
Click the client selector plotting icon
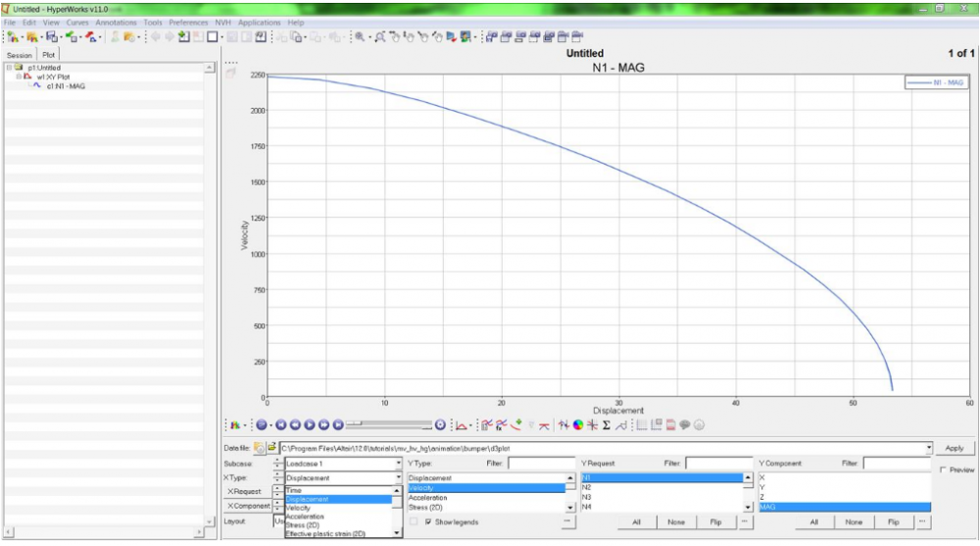pyautogui.click(x=235, y=425)
